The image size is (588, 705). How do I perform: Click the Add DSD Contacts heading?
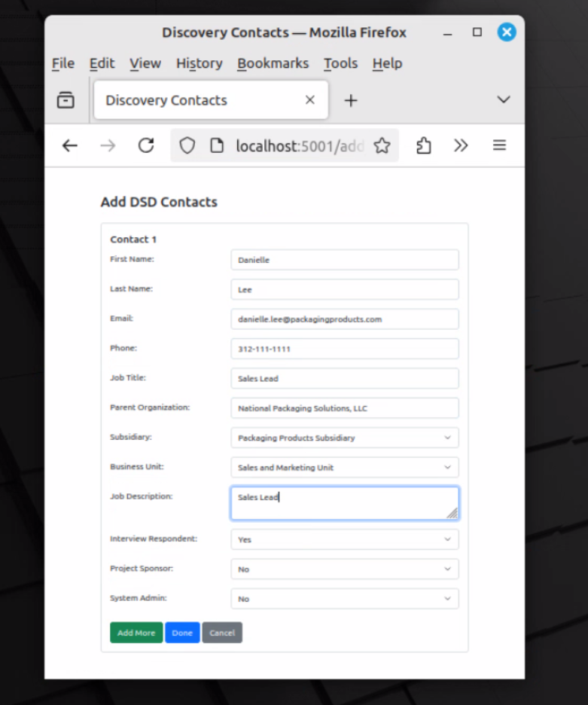(159, 202)
